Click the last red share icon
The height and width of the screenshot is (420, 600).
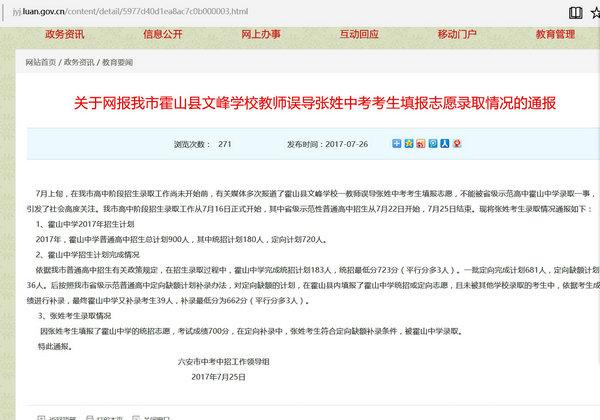[x=458, y=144]
